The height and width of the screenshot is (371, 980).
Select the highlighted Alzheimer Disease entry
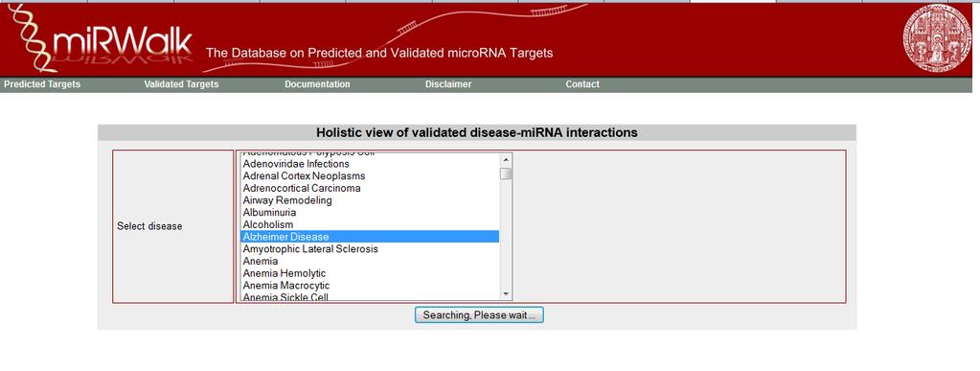370,237
